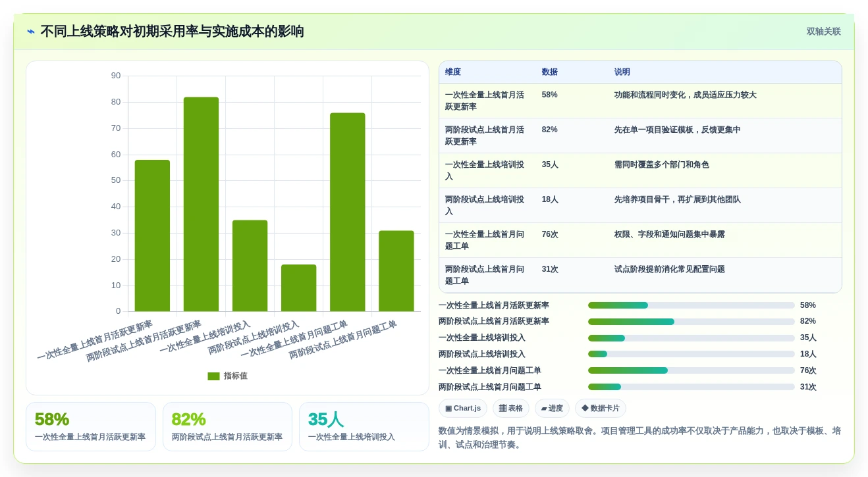The height and width of the screenshot is (477, 868).
Task: Click the 58% progress bar
Action: (692, 305)
